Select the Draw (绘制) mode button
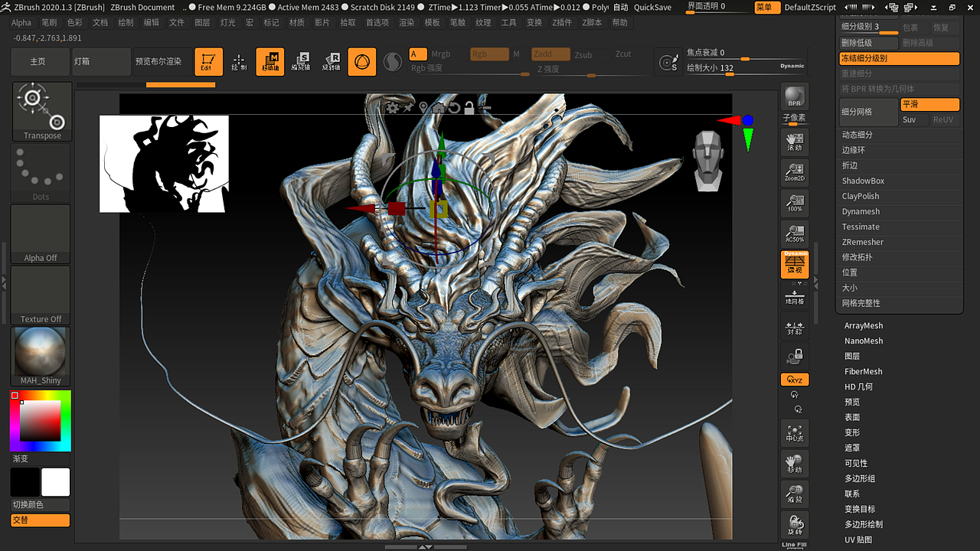980x551 pixels. pos(239,62)
